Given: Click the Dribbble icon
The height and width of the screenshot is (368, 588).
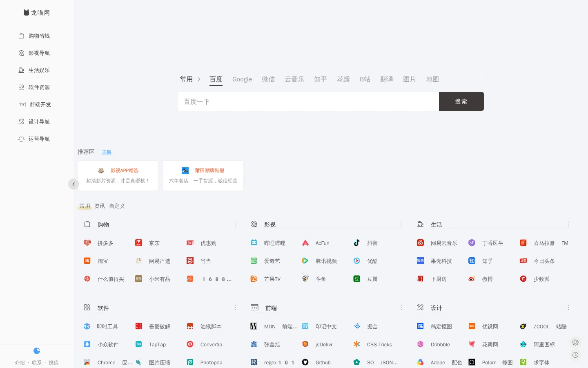Looking at the screenshot, I should tap(420, 344).
